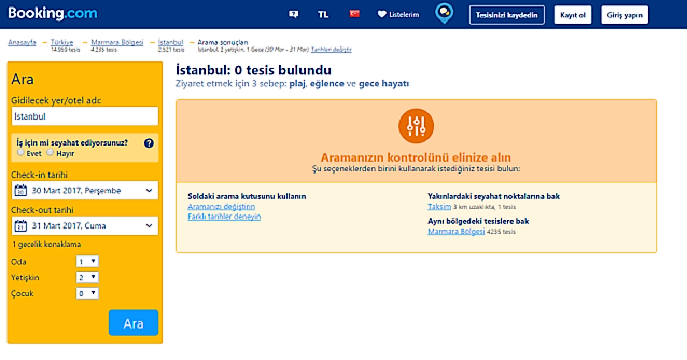Click the blue Ara search button

(x=133, y=323)
